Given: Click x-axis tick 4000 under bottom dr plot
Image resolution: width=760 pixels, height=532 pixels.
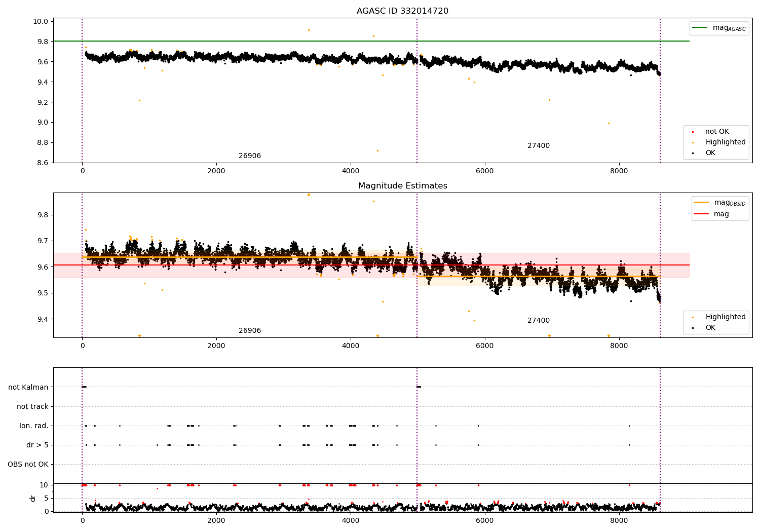Looking at the screenshot, I should [351, 521].
